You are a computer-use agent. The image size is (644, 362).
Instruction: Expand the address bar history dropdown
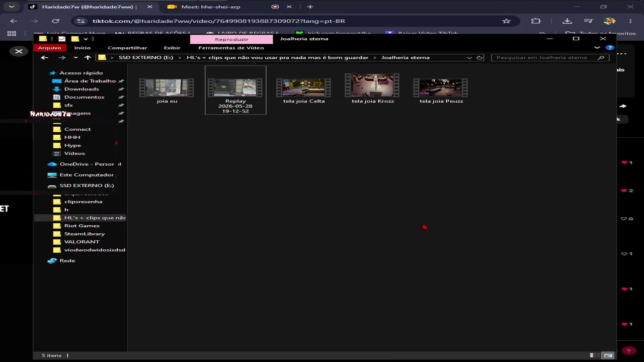(469, 57)
